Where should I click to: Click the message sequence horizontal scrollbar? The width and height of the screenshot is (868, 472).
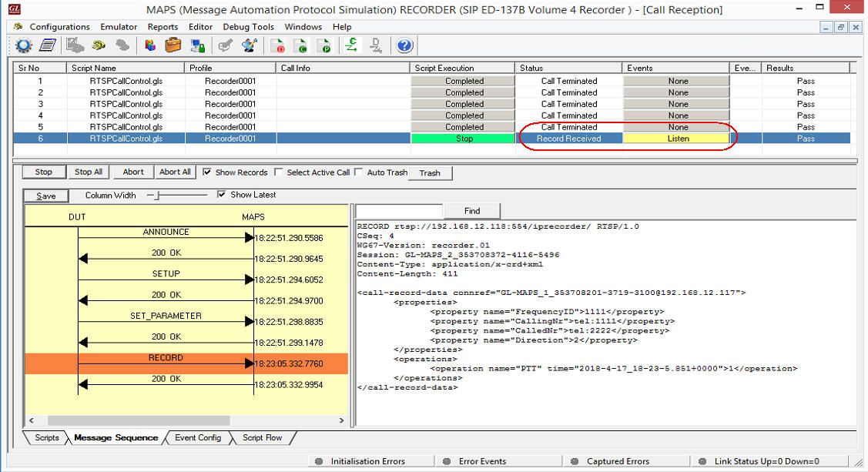(x=139, y=420)
